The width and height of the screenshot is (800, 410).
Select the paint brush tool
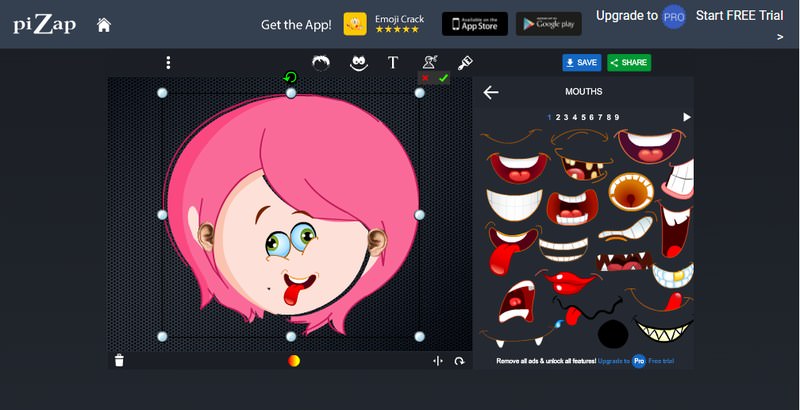coord(465,63)
